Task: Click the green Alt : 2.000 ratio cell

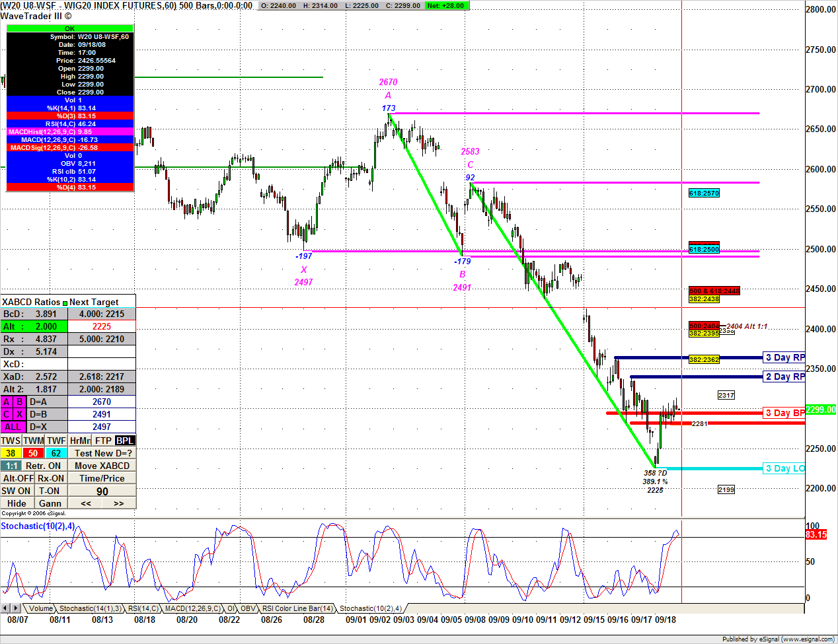Action: point(34,326)
